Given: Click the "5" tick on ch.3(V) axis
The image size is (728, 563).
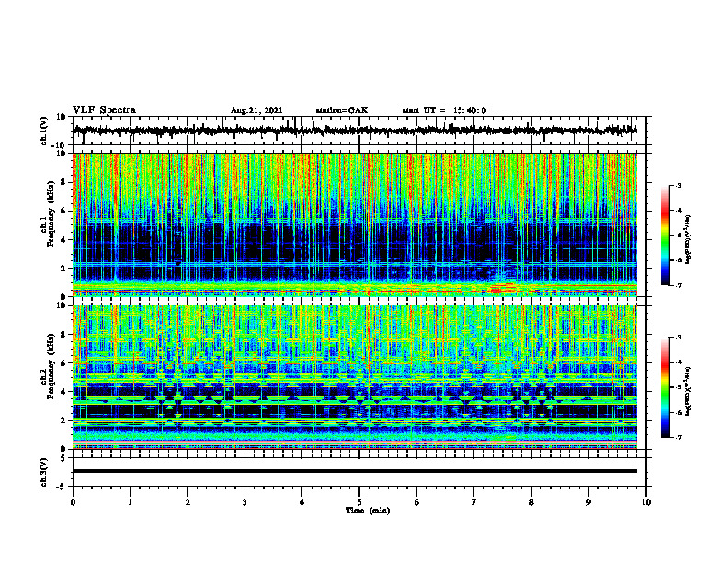Looking at the screenshot, I should pyautogui.click(x=63, y=458).
